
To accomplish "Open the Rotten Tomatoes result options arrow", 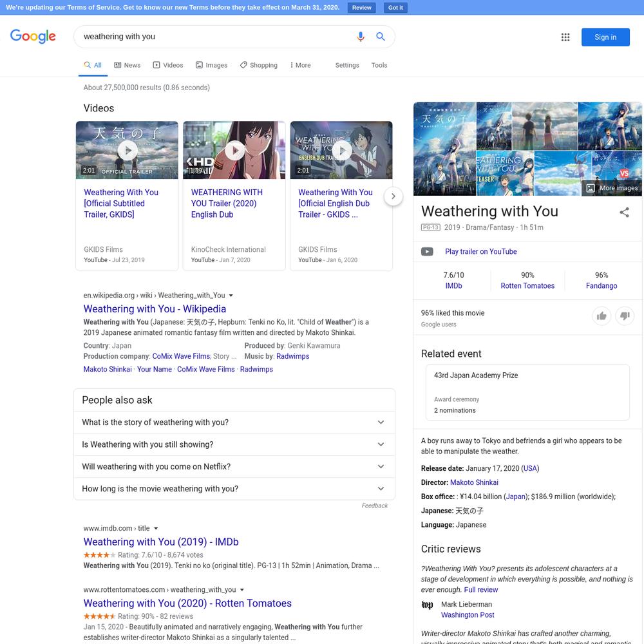I will (242, 590).
